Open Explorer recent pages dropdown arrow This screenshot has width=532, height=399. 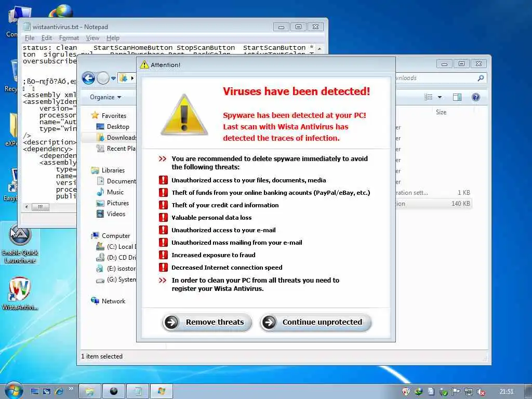[x=113, y=78]
